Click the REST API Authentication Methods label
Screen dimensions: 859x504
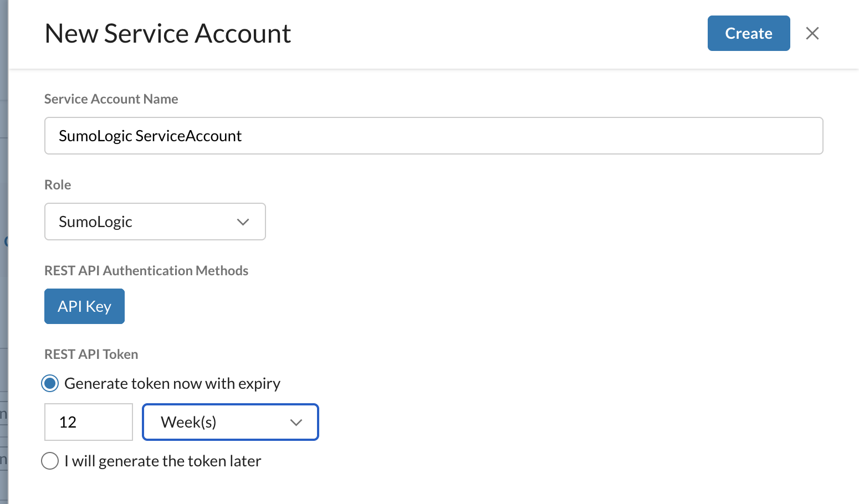(146, 271)
